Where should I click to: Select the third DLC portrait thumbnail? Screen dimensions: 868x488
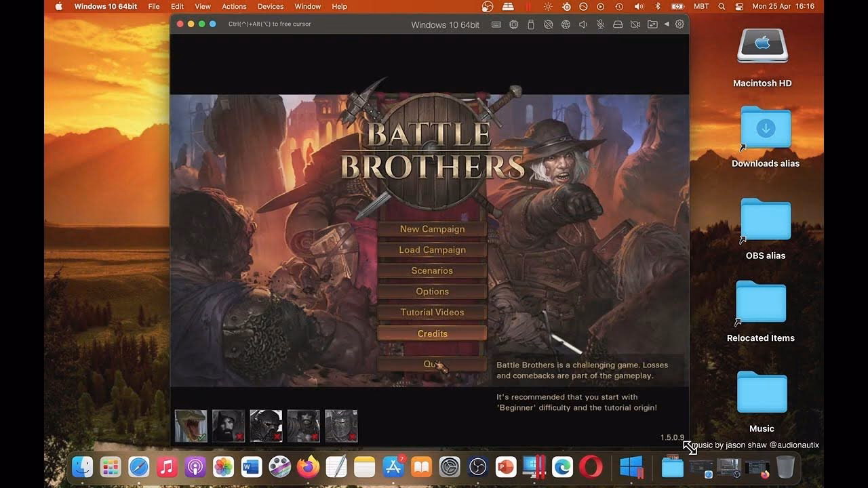coord(266,426)
